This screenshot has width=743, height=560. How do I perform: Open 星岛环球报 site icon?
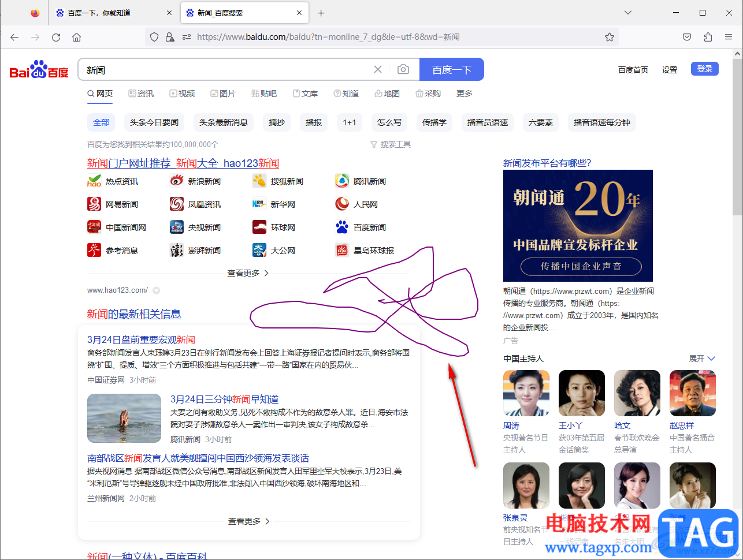pos(342,250)
